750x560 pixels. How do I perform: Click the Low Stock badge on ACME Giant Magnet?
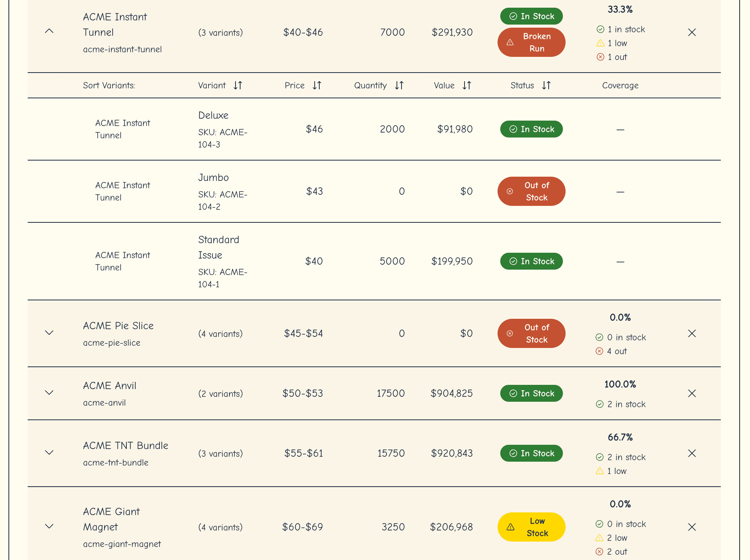(531, 527)
